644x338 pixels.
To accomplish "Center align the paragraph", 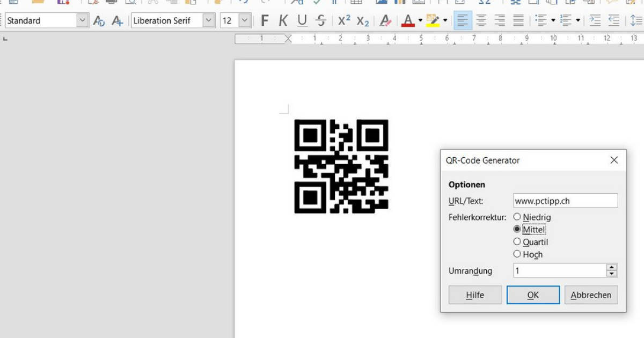I will 481,20.
